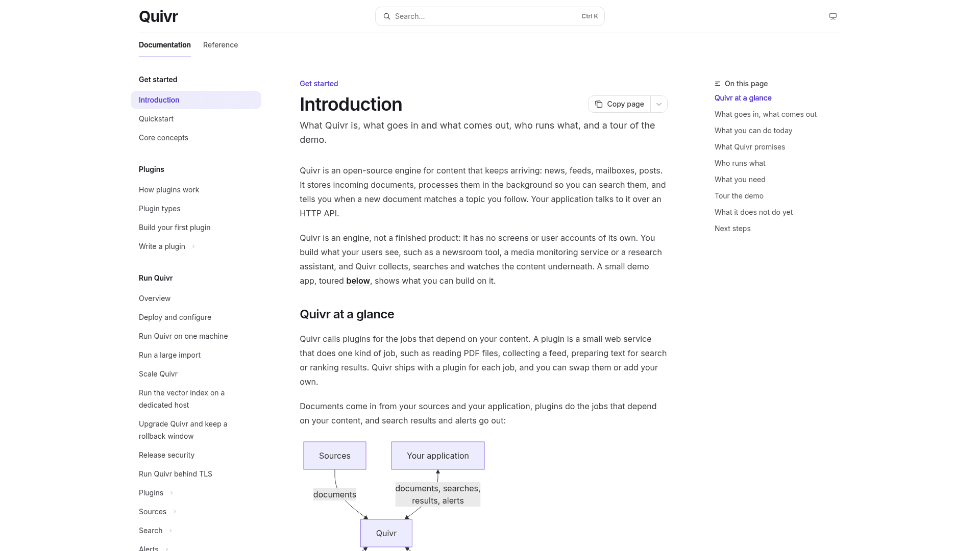Click the On this page list icon
Screen dimensions: 980x551
tap(718, 84)
